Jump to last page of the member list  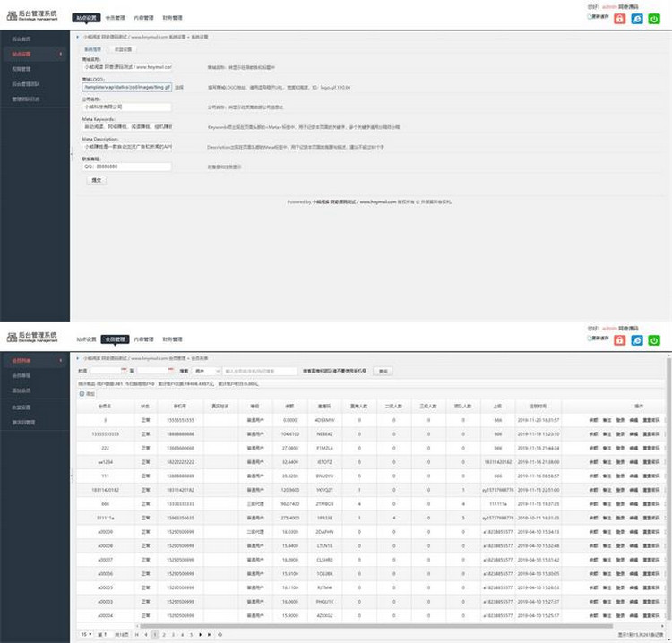(x=210, y=634)
